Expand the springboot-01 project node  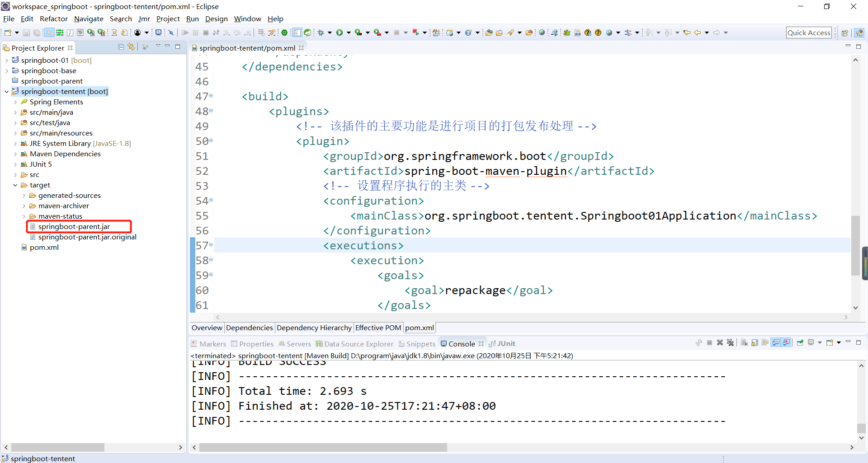point(6,61)
